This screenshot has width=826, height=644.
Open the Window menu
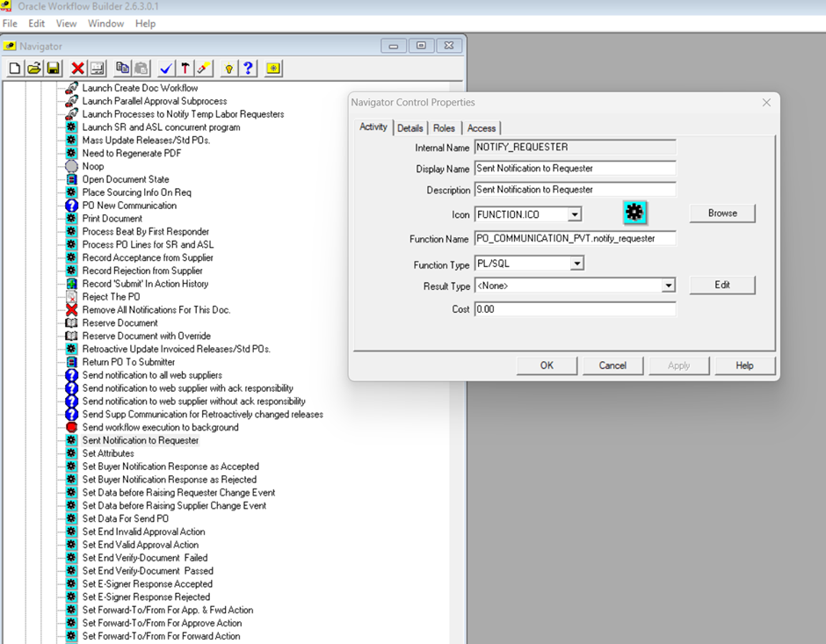[x=105, y=24]
